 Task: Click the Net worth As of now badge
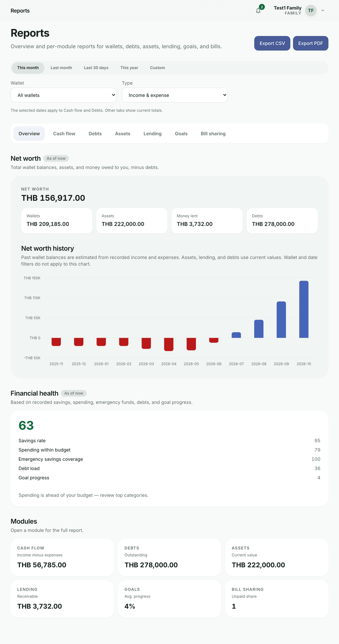[56, 158]
